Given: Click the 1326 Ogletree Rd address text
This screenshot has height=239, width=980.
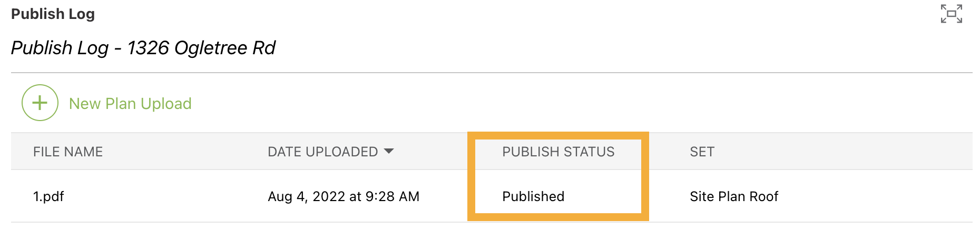Looking at the screenshot, I should (201, 48).
